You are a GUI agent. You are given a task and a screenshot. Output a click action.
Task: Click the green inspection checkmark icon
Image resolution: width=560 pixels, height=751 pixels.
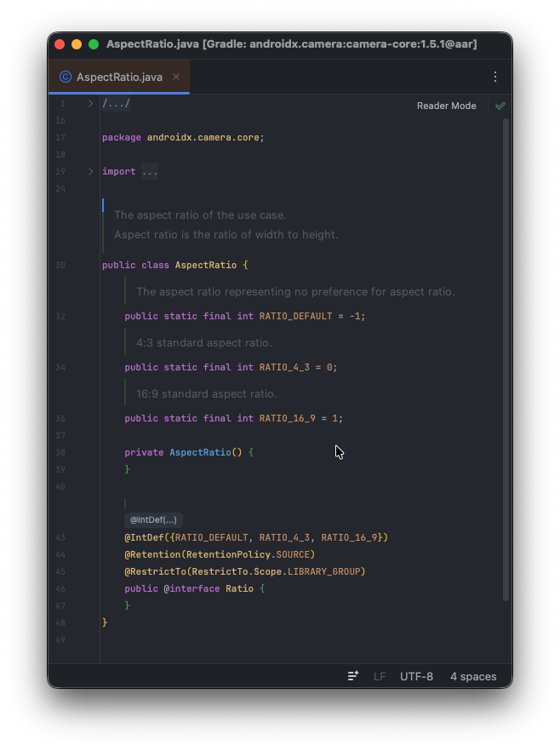pyautogui.click(x=500, y=106)
